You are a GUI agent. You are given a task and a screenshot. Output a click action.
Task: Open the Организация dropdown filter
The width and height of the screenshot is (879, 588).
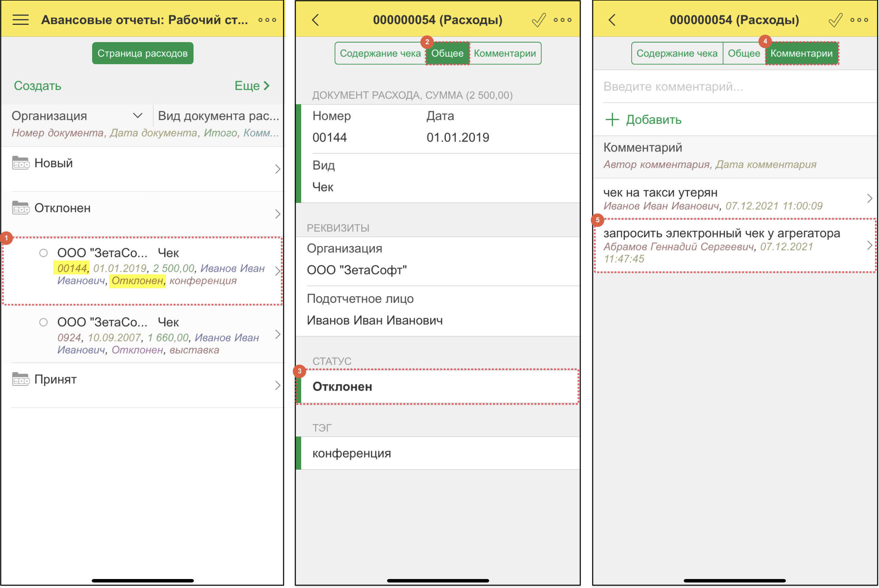[x=138, y=116]
